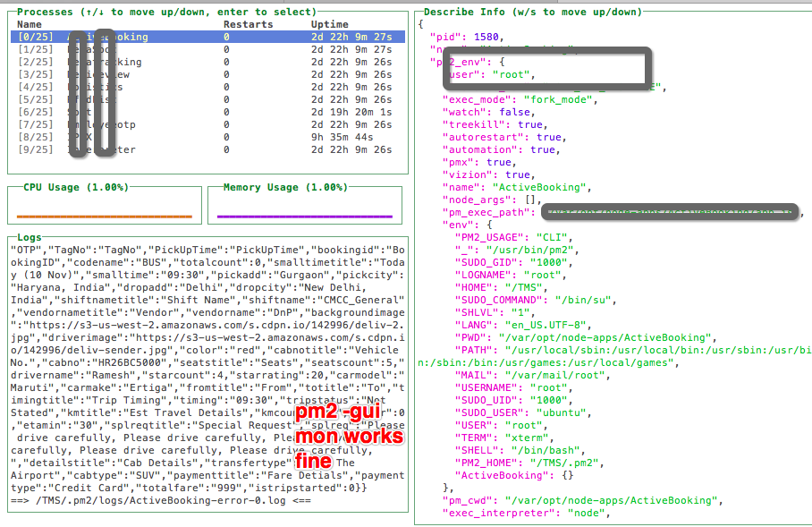The height and width of the screenshot is (527, 812).
Task: Select the process row labeled [3/25]
Action: coord(207,74)
